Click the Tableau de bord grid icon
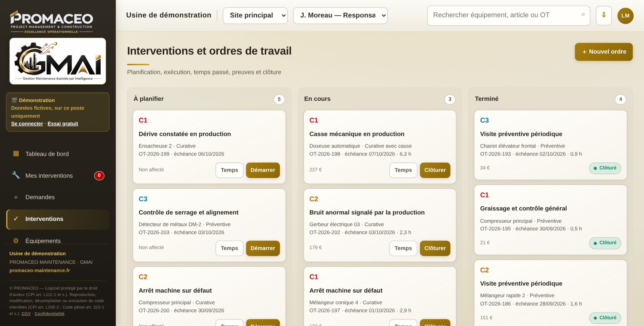The width and height of the screenshot is (644, 326). tap(16, 154)
